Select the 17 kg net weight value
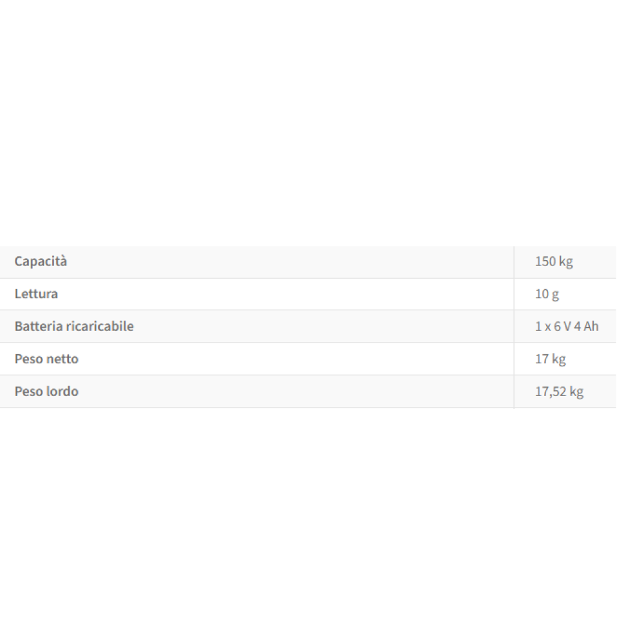 551,359
